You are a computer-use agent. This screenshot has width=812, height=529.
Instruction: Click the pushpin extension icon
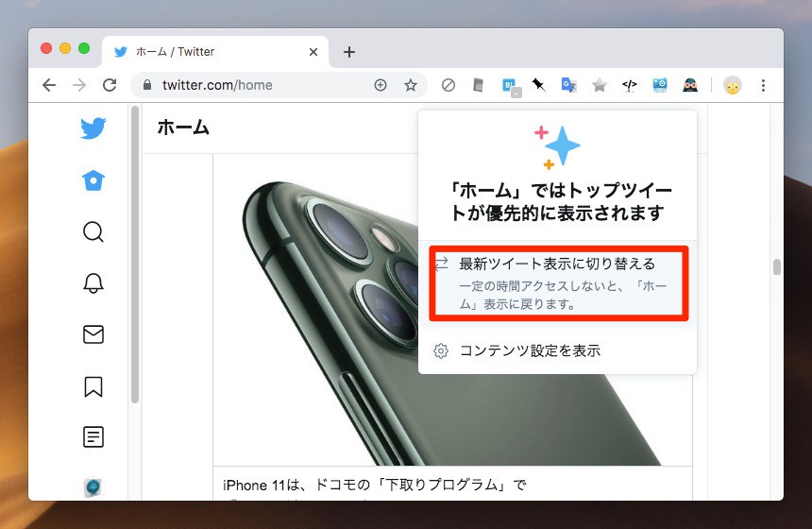(538, 84)
